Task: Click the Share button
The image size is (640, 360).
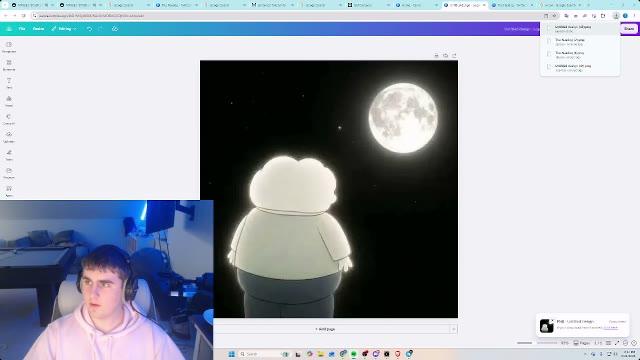Action: coord(629,29)
